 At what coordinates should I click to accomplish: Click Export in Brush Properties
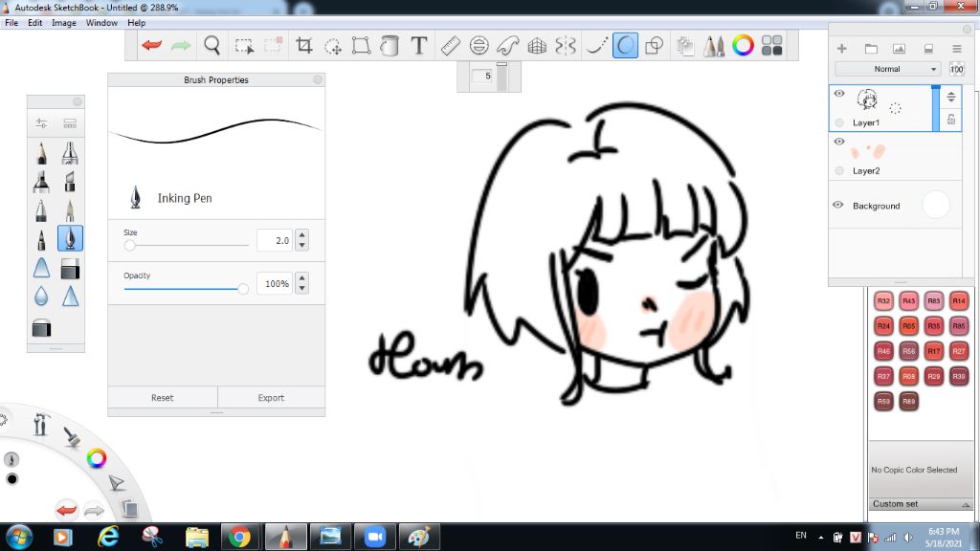click(271, 397)
